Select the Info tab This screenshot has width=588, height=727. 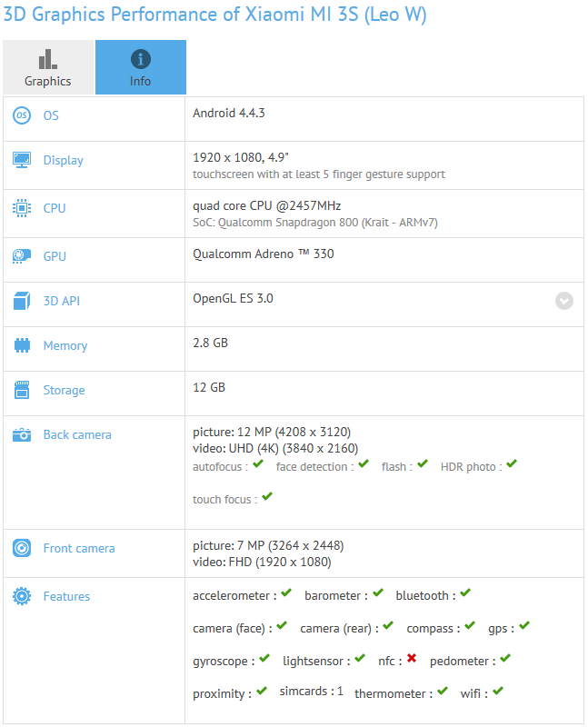coord(141,68)
